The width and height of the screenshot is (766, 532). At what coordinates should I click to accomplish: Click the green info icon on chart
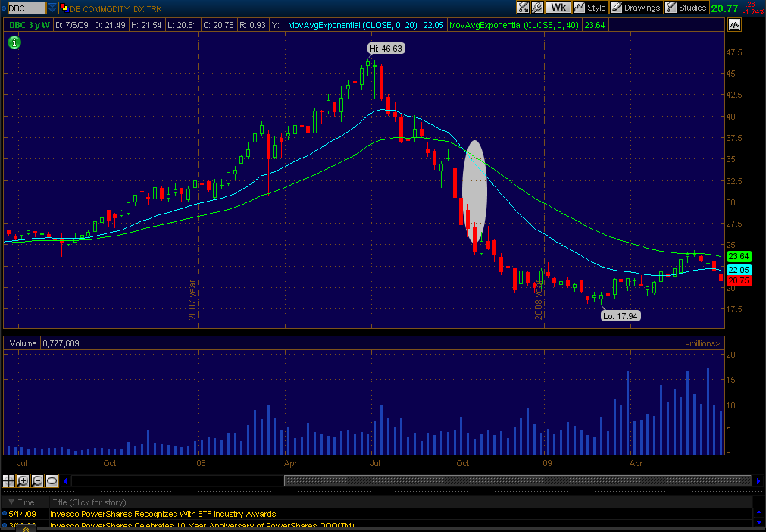14,42
